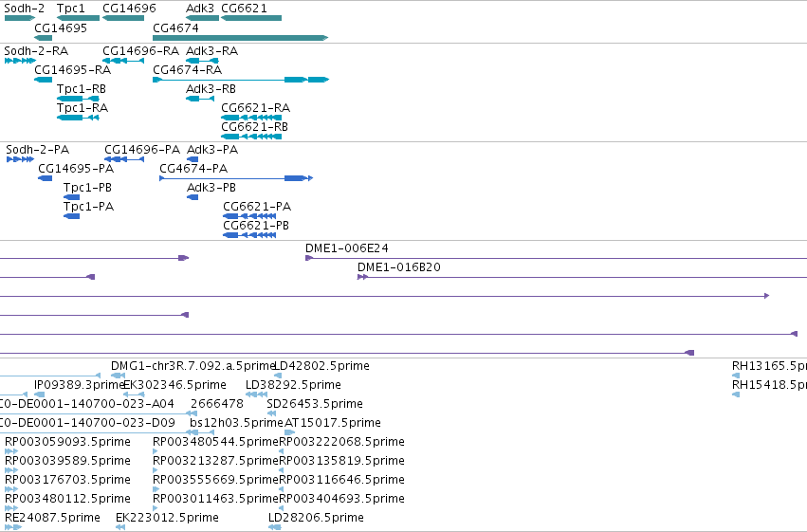Screen dimensions: 807x532
Task: Select the RP003135819.5prime EST label
Action: click(341, 462)
